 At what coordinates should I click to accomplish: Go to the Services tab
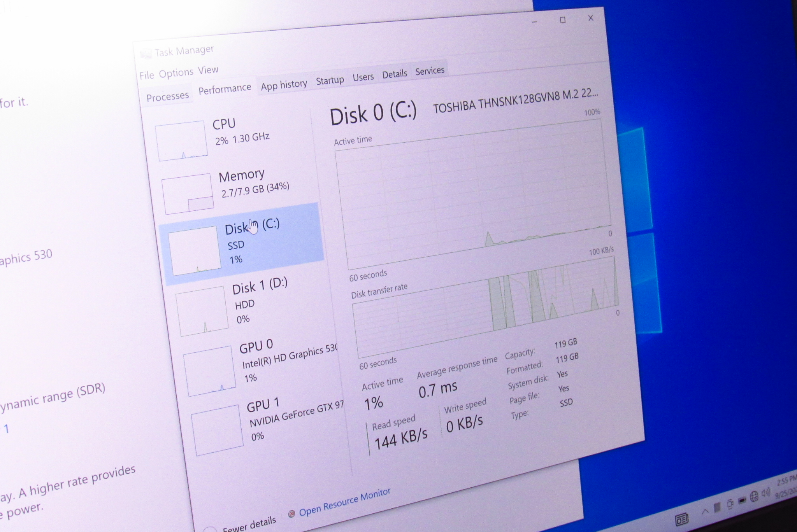click(430, 71)
